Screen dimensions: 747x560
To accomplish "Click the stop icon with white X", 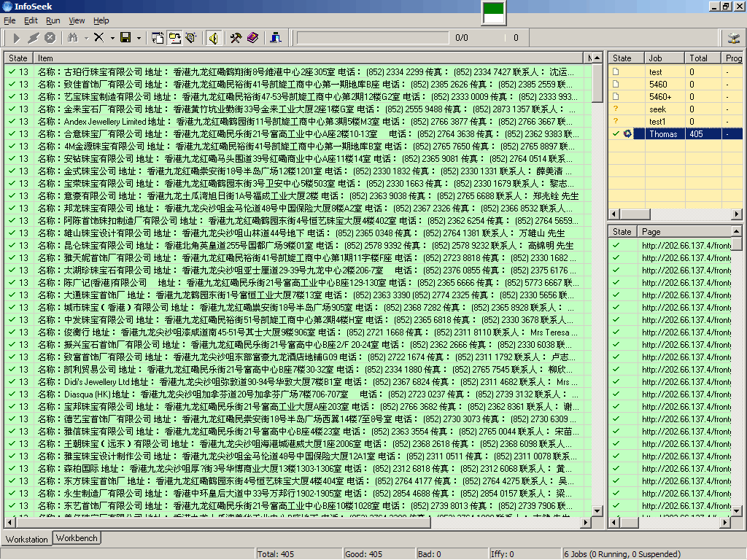I will coord(50,38).
